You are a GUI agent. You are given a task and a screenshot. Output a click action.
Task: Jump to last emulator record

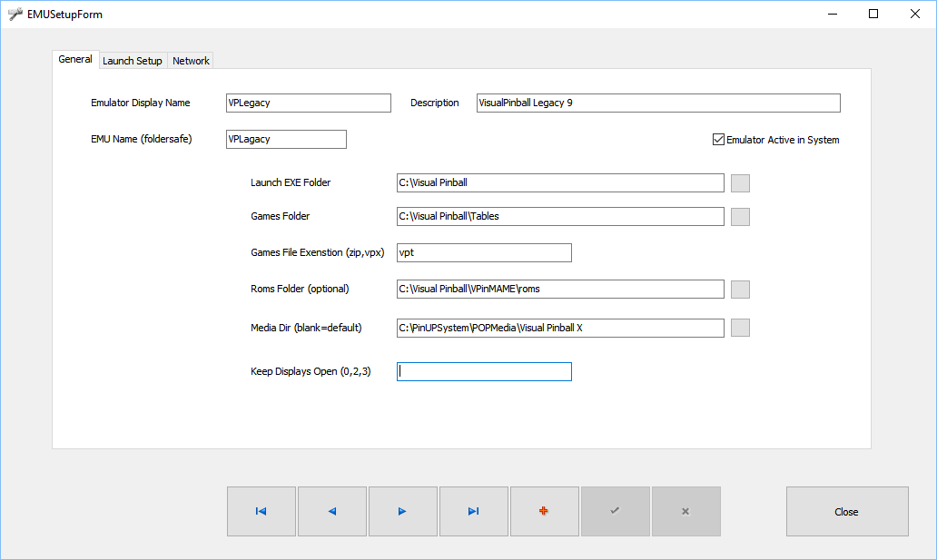click(473, 512)
